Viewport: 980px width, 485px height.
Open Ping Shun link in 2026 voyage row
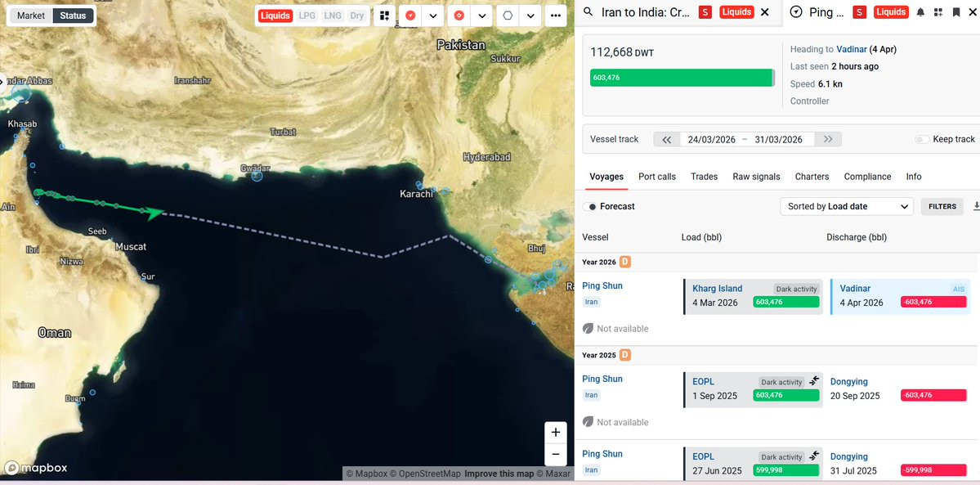coord(602,285)
